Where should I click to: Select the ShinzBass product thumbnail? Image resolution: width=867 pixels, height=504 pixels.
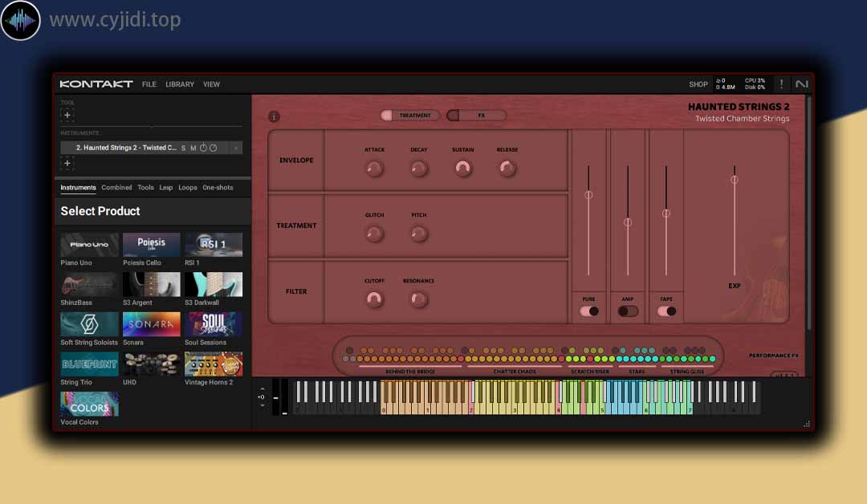pyautogui.click(x=89, y=285)
